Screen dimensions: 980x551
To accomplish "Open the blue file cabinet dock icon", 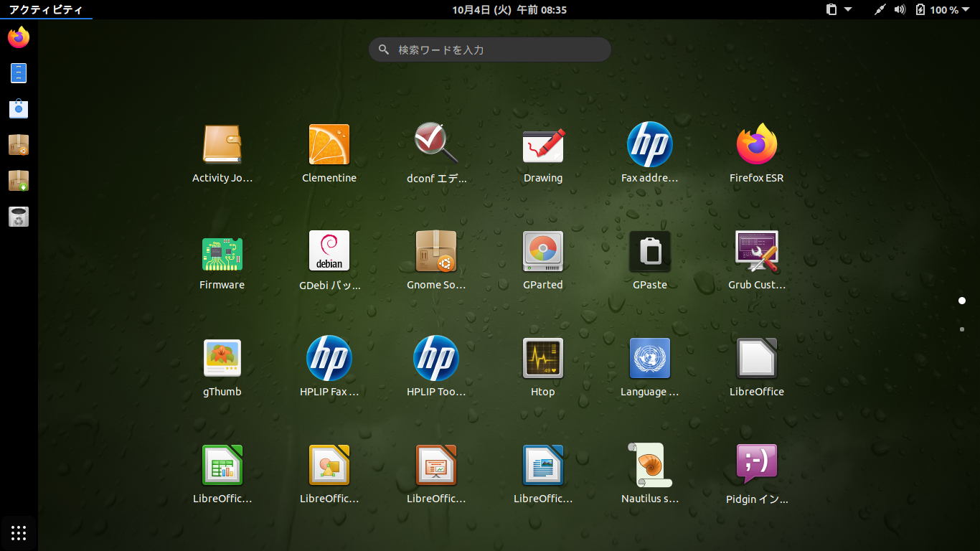I will pyautogui.click(x=19, y=73).
